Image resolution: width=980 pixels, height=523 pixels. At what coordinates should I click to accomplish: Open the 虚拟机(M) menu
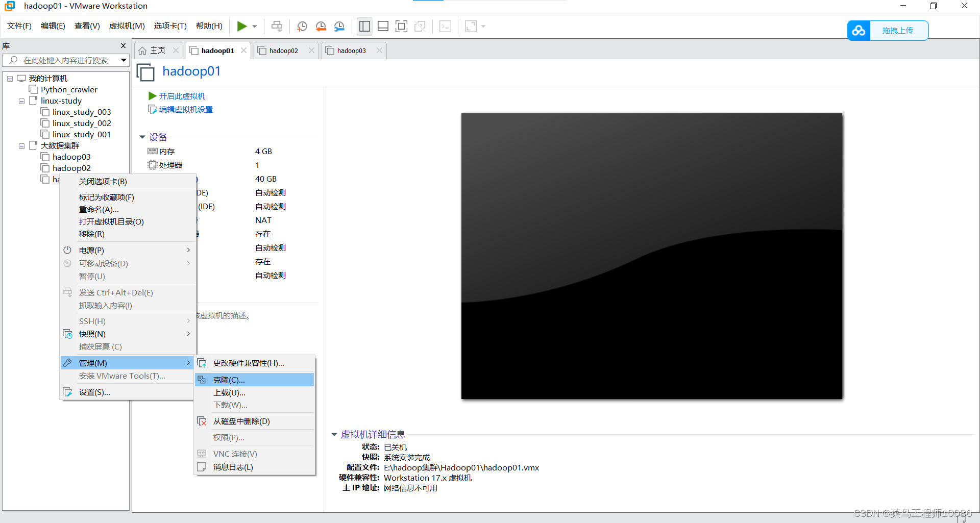click(x=127, y=26)
